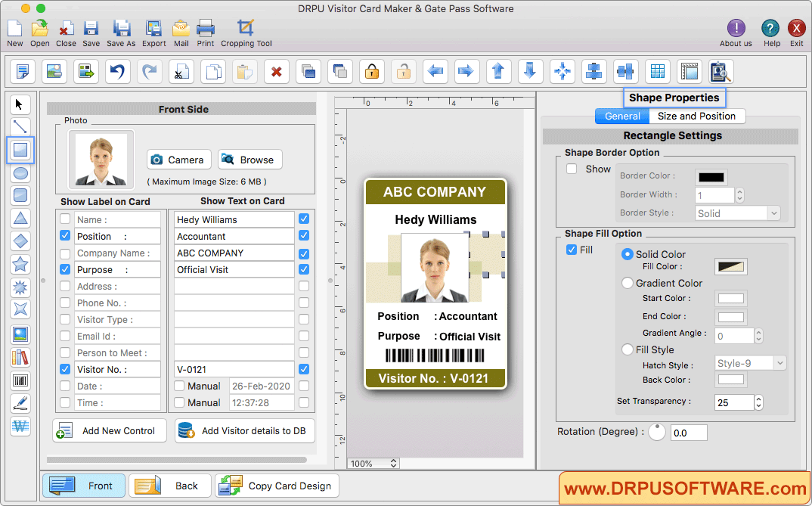The width and height of the screenshot is (812, 506).
Task: Toggle the Visitor No. label checkbox
Action: point(65,369)
